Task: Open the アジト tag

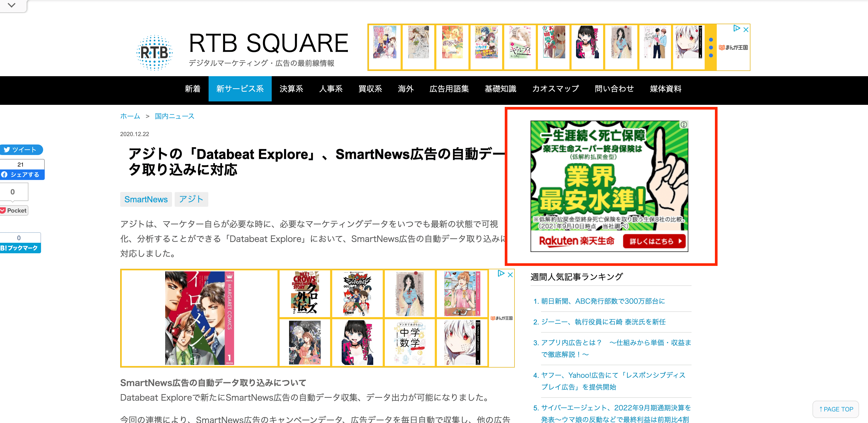Action: point(191,199)
